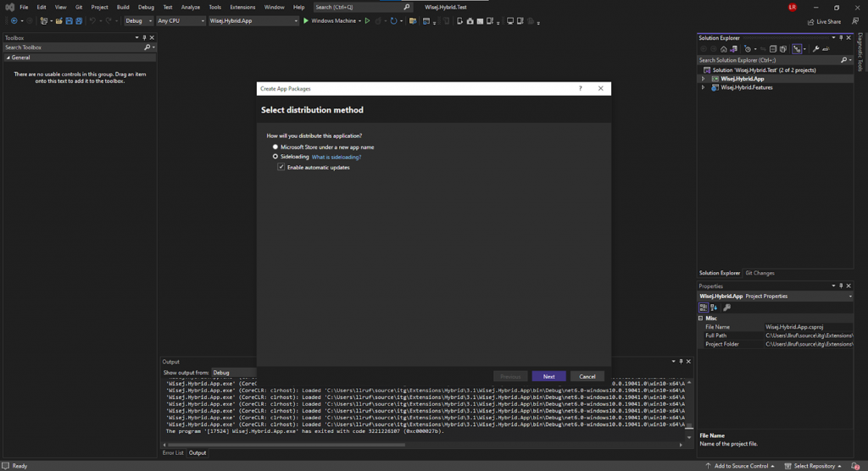
Task: Open the Build menu
Action: 123,7
